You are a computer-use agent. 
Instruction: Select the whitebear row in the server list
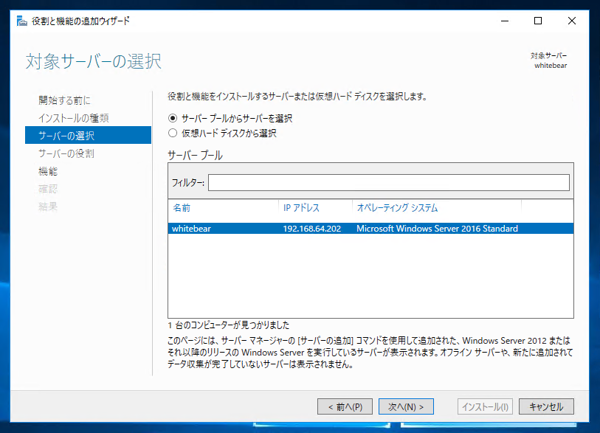pos(370,228)
